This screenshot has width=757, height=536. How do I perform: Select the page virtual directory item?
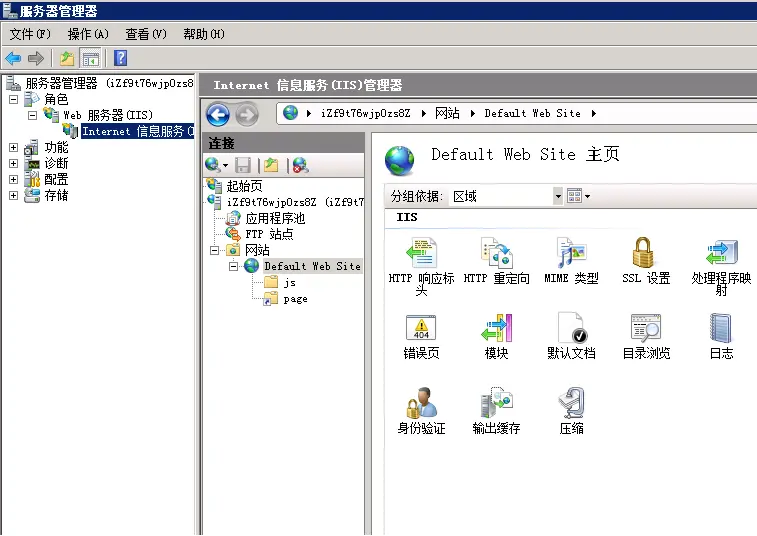point(295,299)
